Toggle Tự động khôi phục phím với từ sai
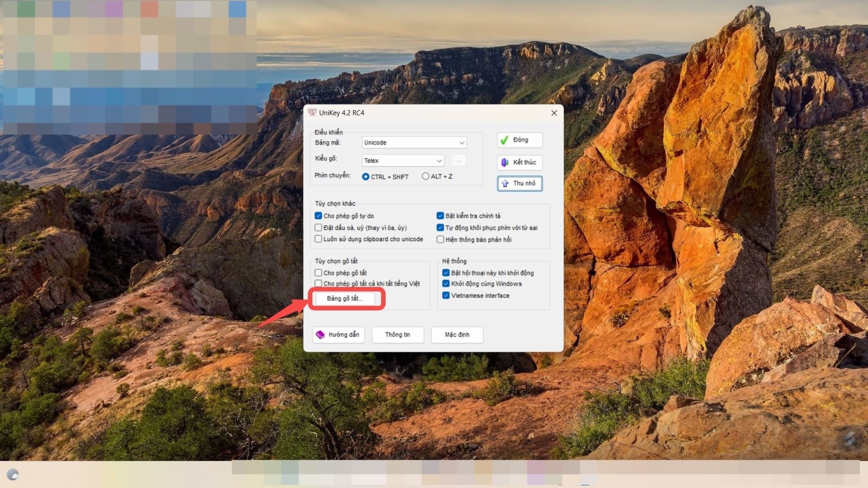The width and height of the screenshot is (868, 488). (x=440, y=228)
